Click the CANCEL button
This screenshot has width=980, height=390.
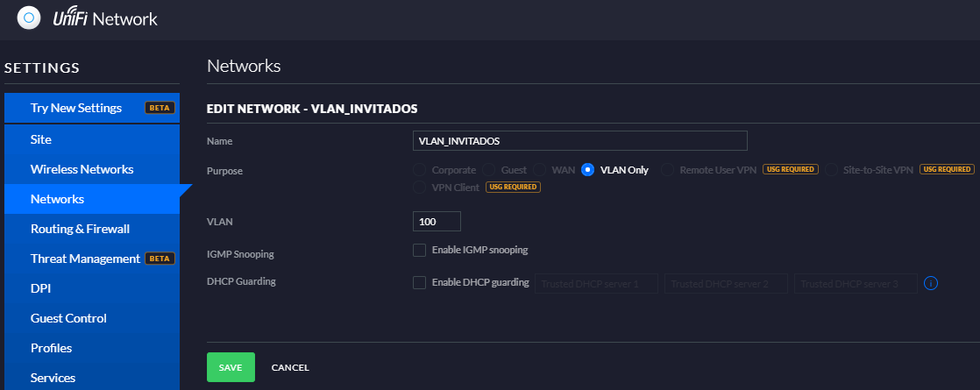290,367
